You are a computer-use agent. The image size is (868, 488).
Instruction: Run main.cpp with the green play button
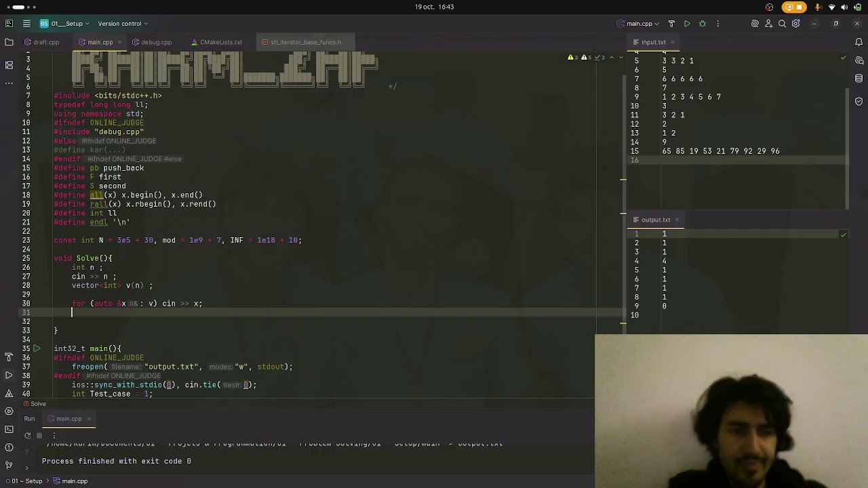click(687, 24)
